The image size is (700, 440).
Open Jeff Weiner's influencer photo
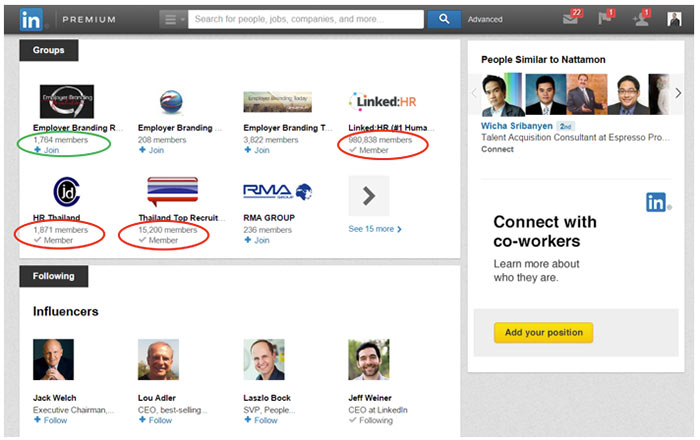tap(369, 360)
